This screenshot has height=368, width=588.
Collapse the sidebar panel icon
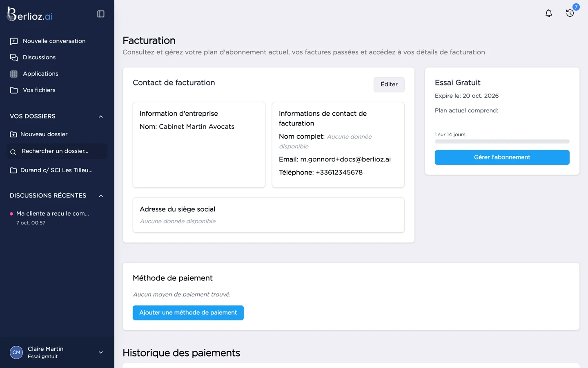101,14
